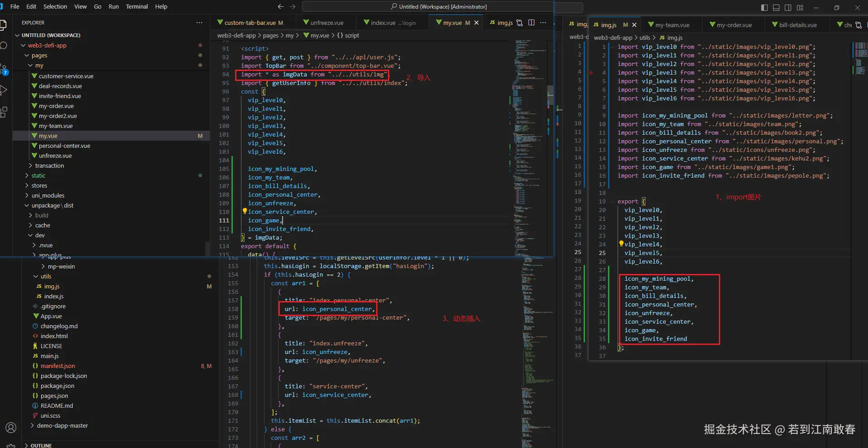Expand the stores folder

pyautogui.click(x=27, y=185)
